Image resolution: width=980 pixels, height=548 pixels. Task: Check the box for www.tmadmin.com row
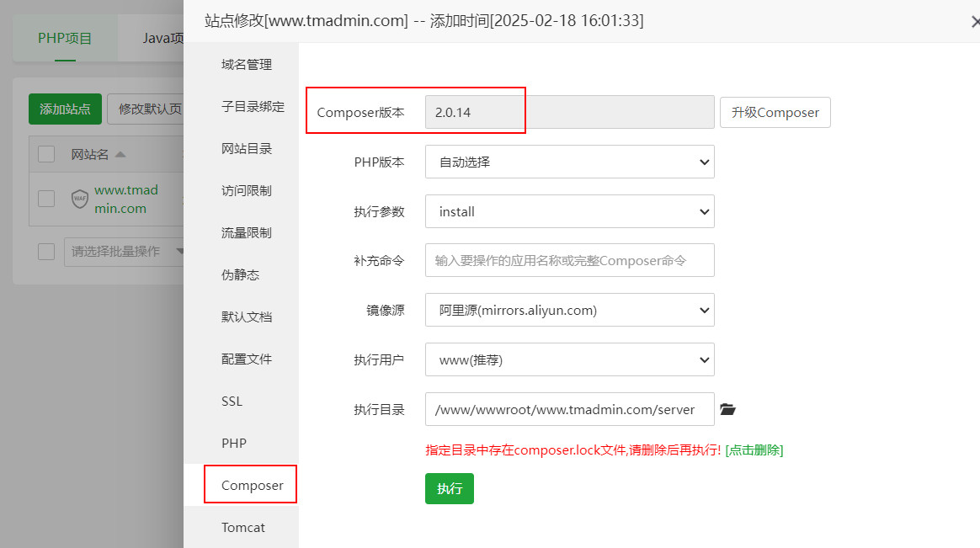coord(46,199)
